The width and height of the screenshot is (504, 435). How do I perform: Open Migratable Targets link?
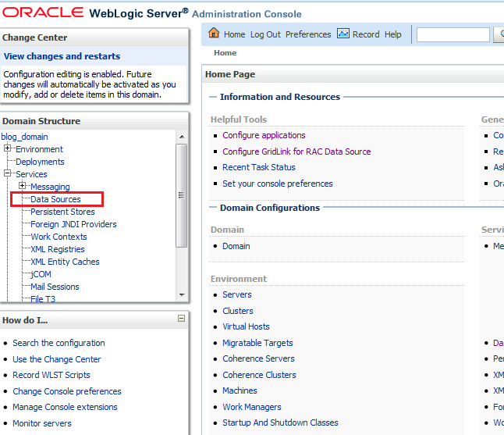pos(257,343)
